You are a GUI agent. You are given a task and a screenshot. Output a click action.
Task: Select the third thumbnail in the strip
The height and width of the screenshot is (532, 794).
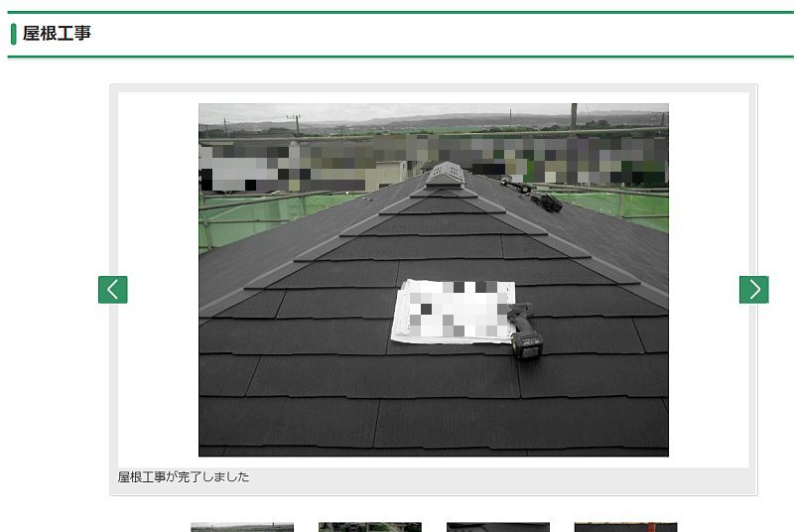[x=498, y=527]
